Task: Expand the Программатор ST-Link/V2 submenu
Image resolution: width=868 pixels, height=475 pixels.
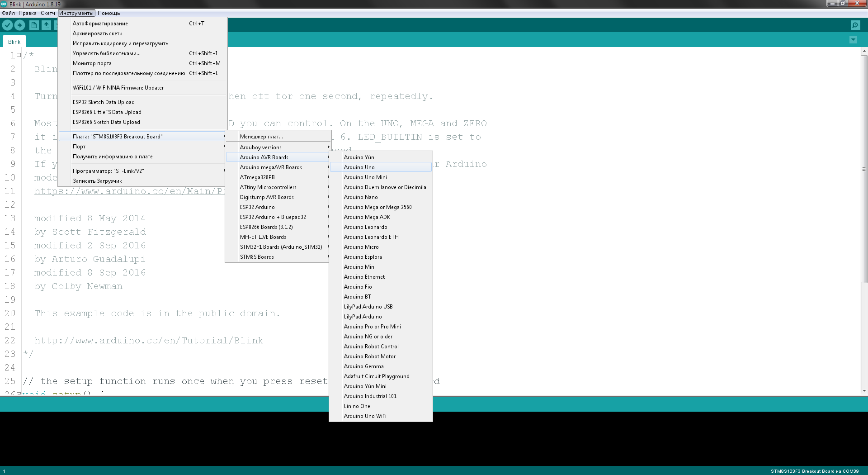Action: [x=142, y=171]
